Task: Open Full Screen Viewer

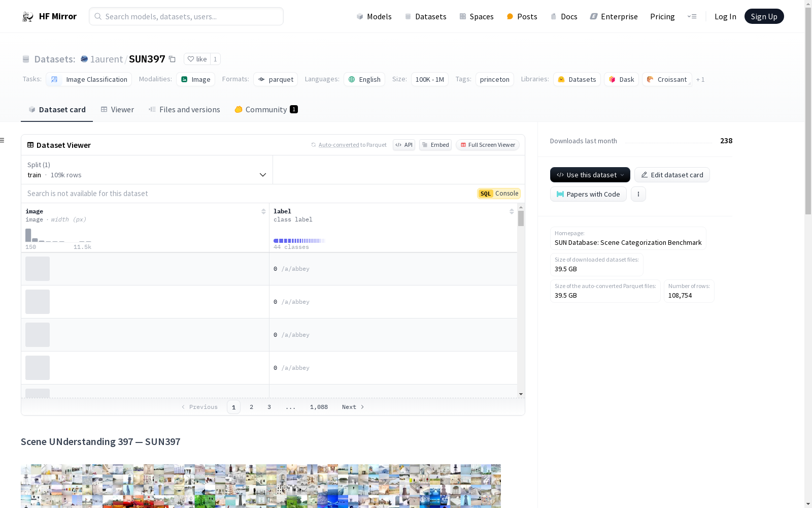Action: point(488,145)
